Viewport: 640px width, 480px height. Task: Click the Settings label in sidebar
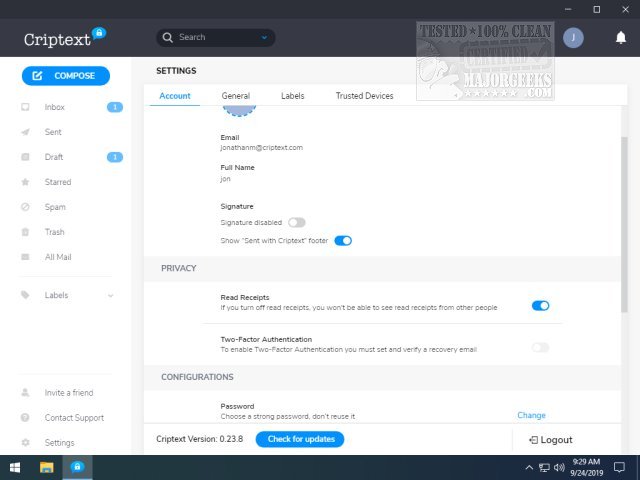(60, 442)
